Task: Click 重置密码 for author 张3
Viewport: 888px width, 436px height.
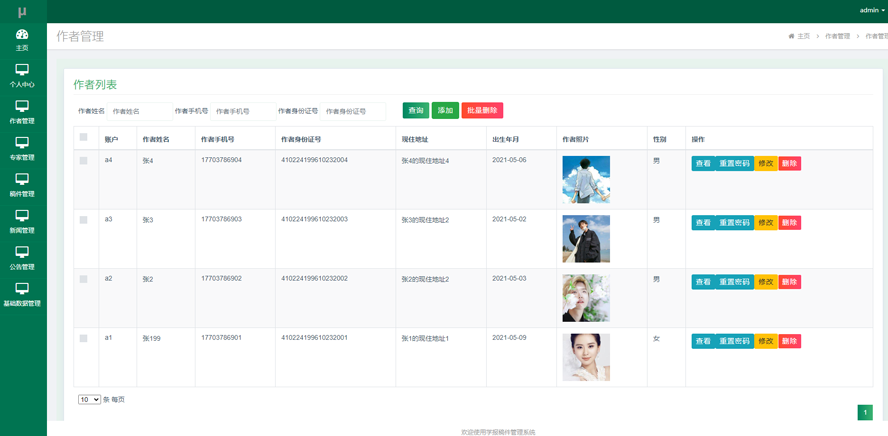Action: tap(735, 223)
